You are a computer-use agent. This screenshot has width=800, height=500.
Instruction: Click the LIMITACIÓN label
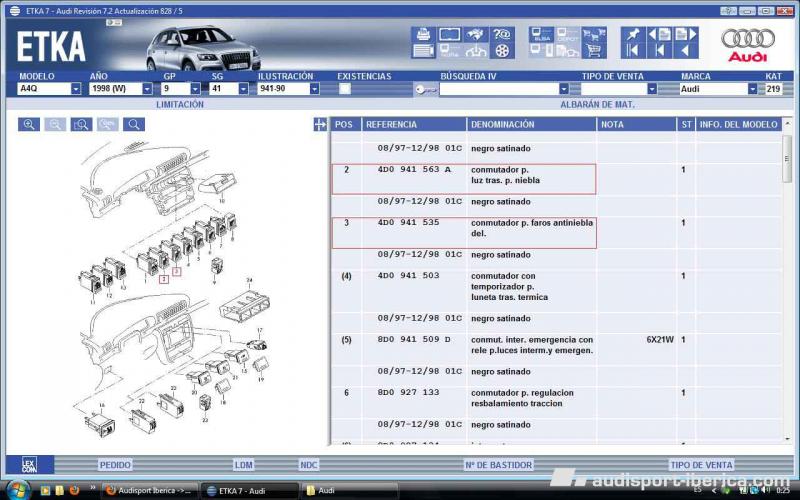[x=180, y=104]
